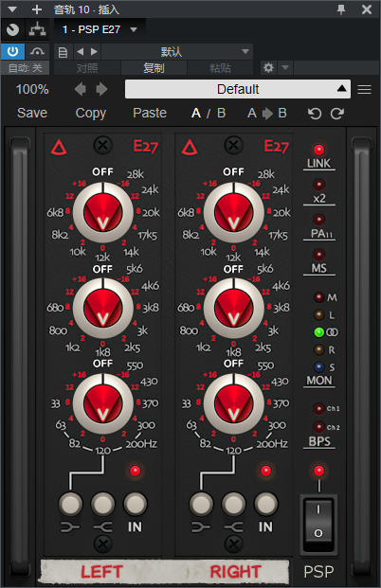Screen dimensions: 381x588
Task: Open the preset file document icon
Action: 63,52
